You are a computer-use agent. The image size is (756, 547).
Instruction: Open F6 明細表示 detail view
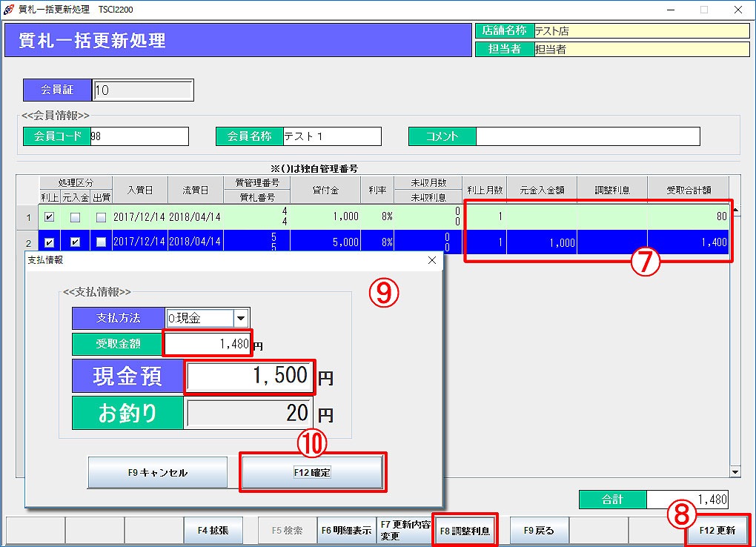pyautogui.click(x=346, y=531)
